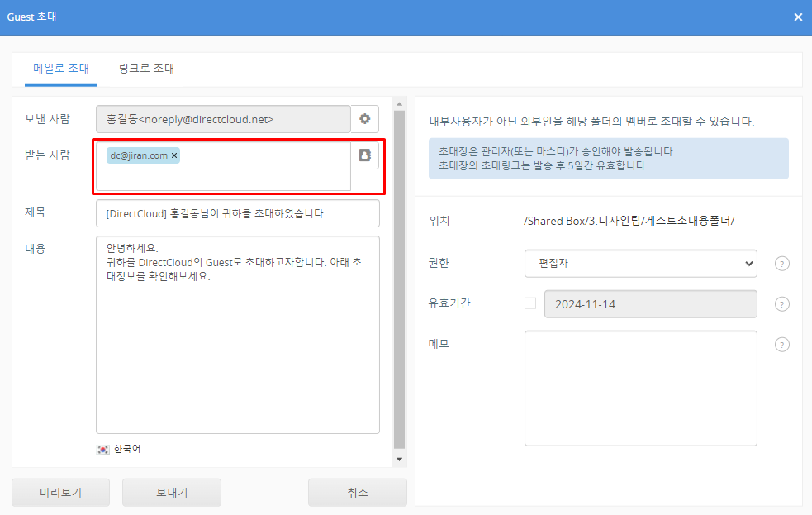Focus the 메모 text area
Viewport: 812px width, 515px height.
[x=640, y=388]
